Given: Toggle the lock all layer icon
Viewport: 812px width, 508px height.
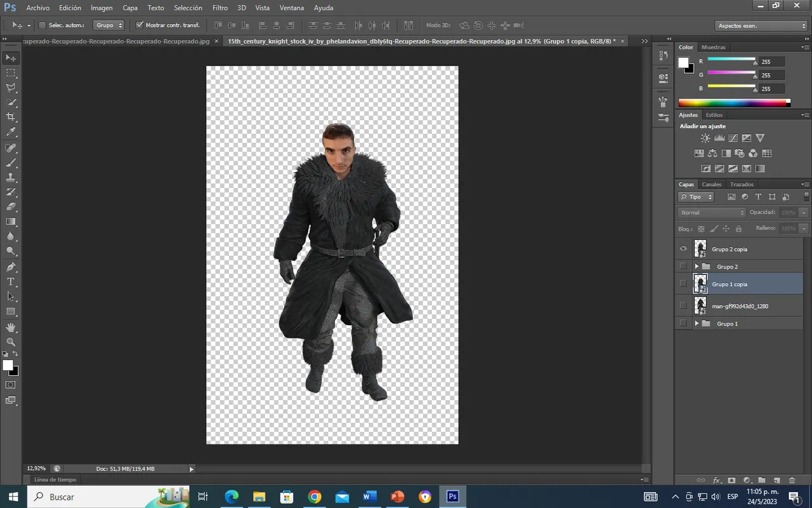Looking at the screenshot, I should coord(739,229).
